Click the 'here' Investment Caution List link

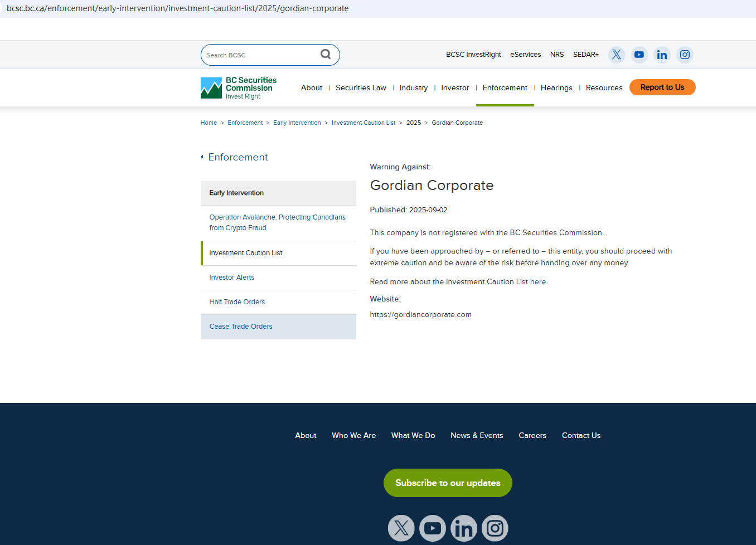click(x=538, y=282)
